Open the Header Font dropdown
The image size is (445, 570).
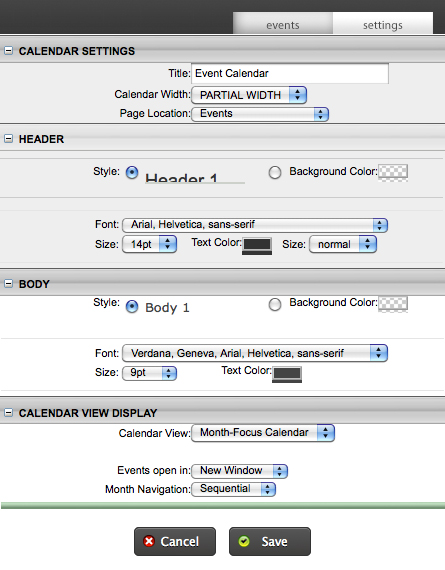[255, 225]
